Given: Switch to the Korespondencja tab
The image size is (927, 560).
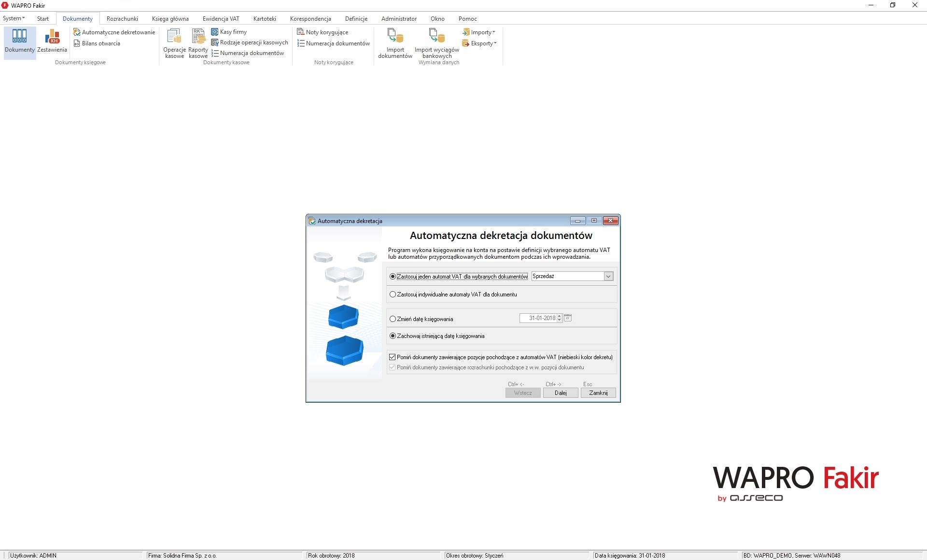Looking at the screenshot, I should (x=310, y=19).
